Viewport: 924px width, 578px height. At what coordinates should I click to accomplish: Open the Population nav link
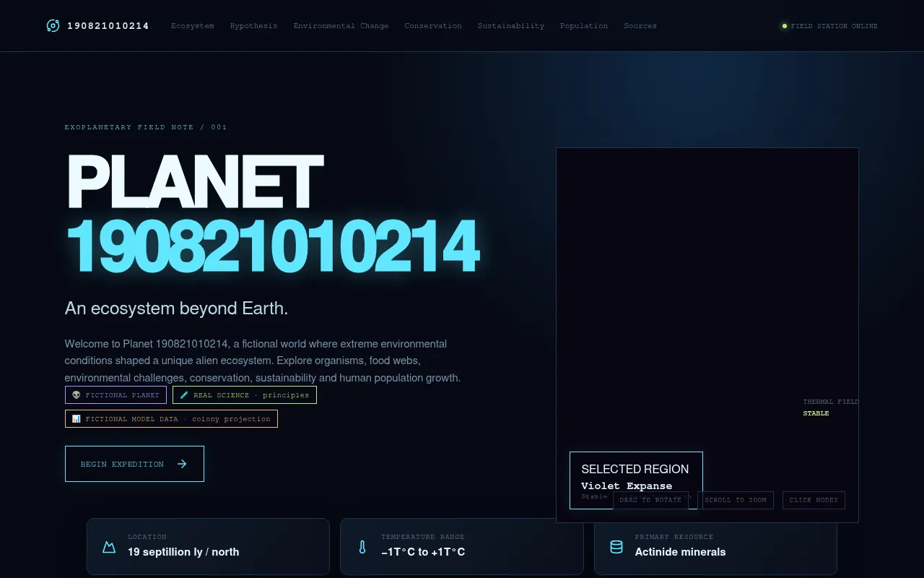tap(584, 26)
